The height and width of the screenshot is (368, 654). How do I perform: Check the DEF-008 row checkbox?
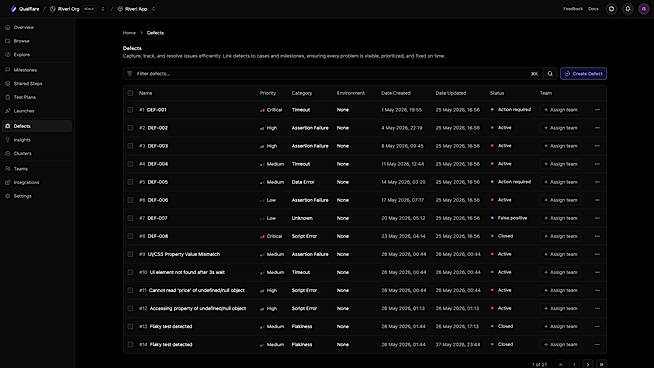tap(130, 236)
